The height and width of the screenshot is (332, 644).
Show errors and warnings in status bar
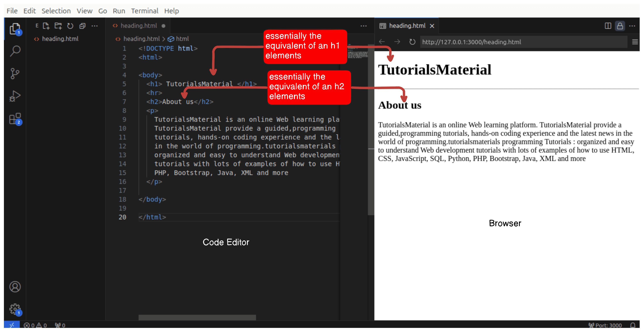click(x=35, y=325)
